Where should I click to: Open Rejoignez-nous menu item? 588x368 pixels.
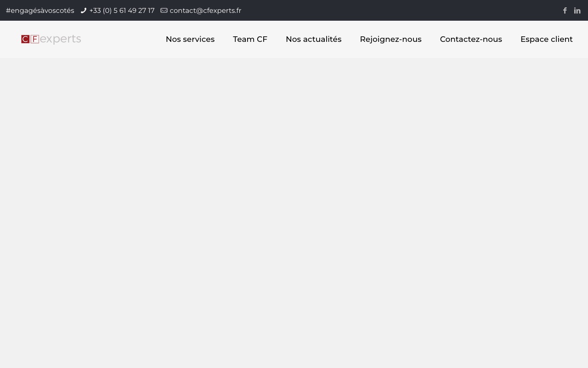coord(390,39)
